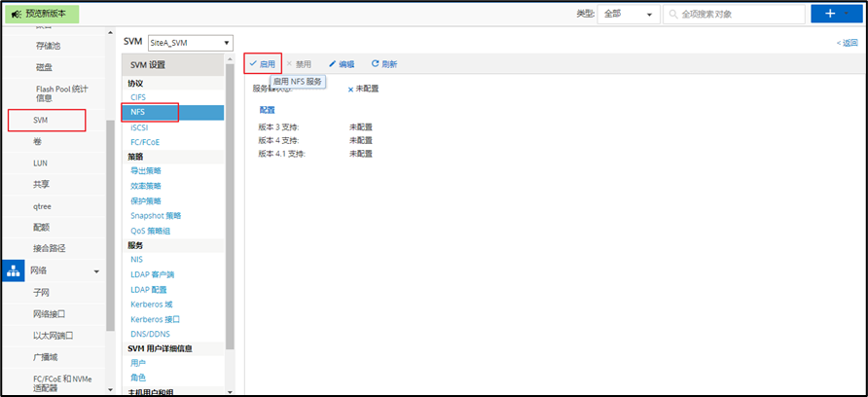
Task: Select NFS in the protocol list
Action: pos(138,112)
